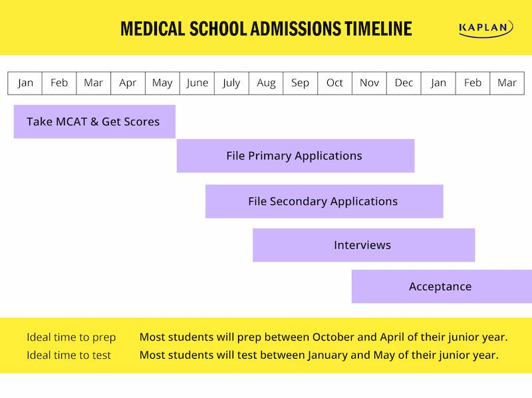Screen dimensions: 532x398
Task: Select the May month cell
Action: [162, 83]
